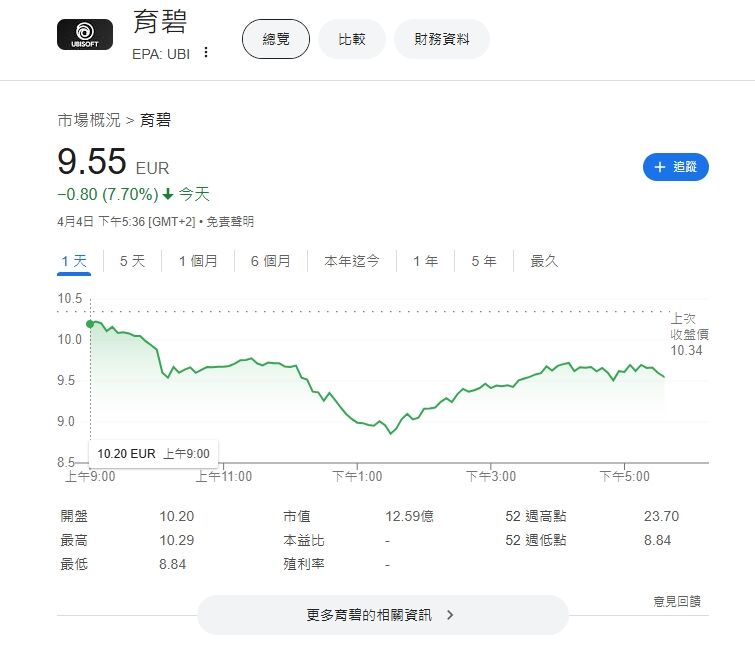Open the 財務資料 tab

coord(442,39)
